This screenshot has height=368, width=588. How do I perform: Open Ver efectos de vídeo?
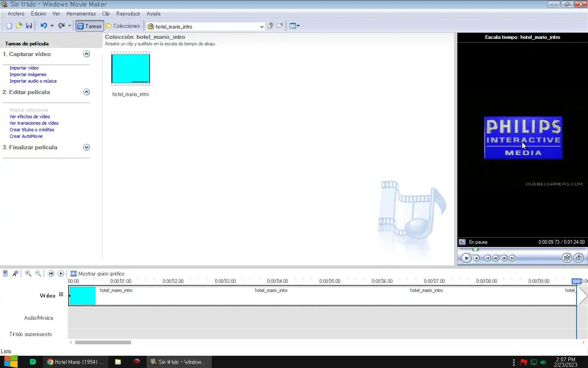(x=30, y=117)
